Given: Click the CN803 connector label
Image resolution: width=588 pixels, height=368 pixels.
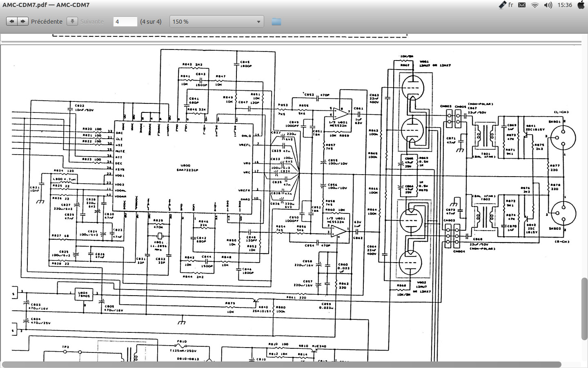Looking at the screenshot, I should 446,106.
